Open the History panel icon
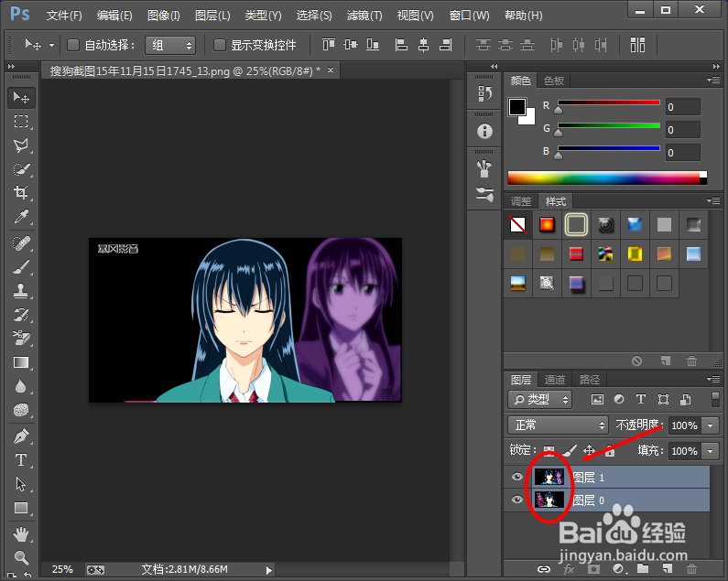 [x=484, y=93]
